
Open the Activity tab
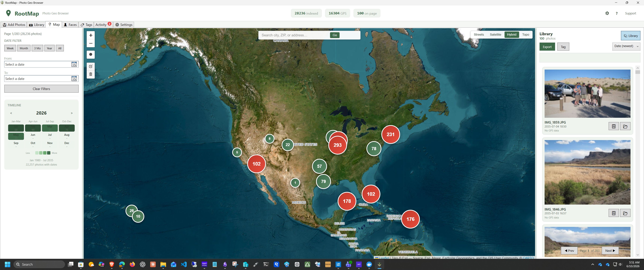coord(103,25)
